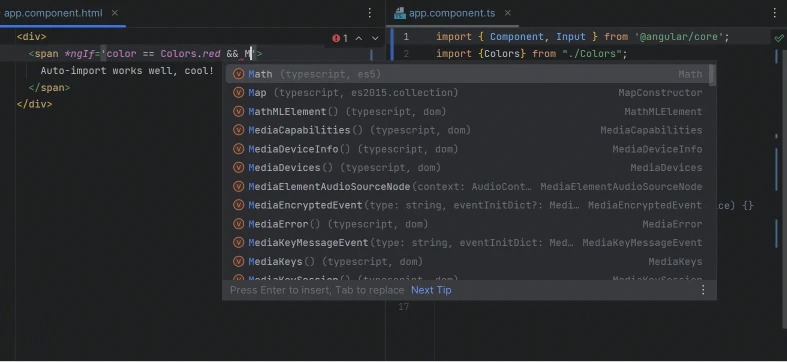The height and width of the screenshot is (362, 787).
Task: Click the variable icon beside MediaDeviceInfo
Action: click(x=238, y=149)
